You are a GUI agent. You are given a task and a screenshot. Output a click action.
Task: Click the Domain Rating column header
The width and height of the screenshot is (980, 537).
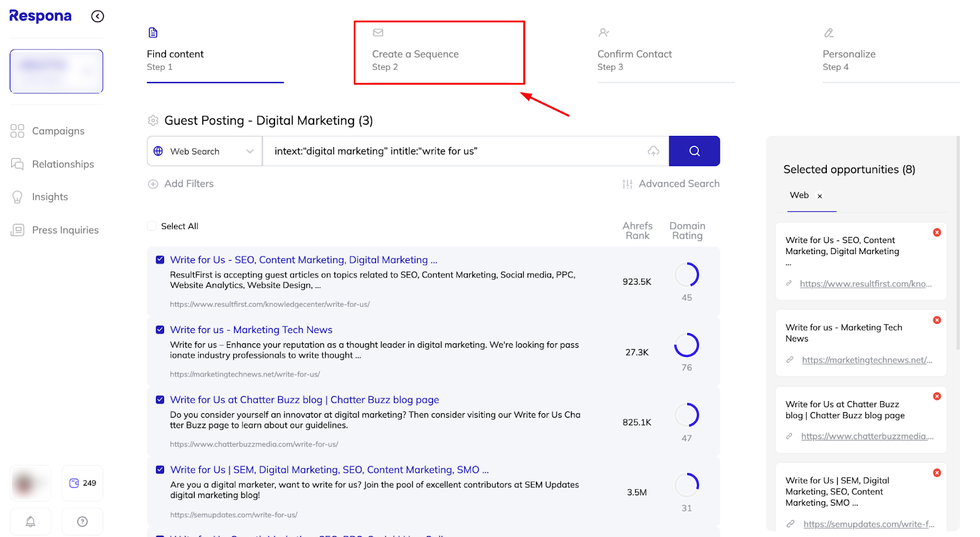point(687,231)
